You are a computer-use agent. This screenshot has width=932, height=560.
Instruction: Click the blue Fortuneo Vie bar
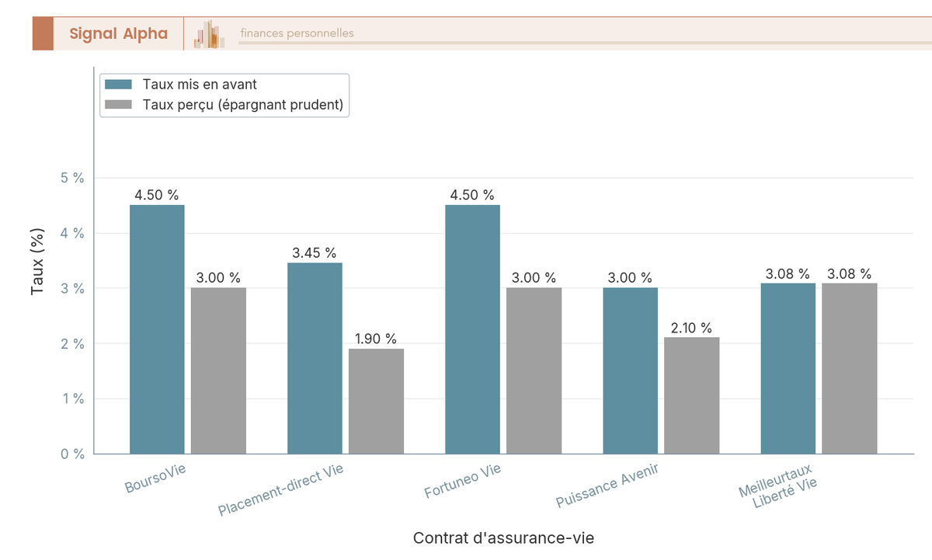[x=472, y=329]
